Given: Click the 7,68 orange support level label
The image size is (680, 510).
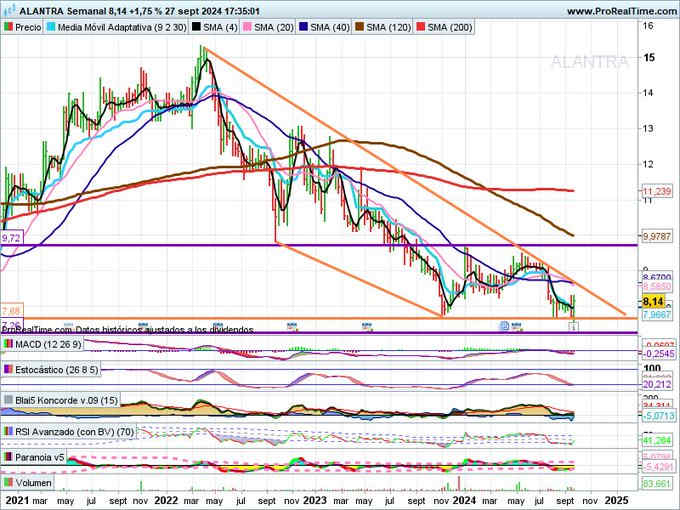Looking at the screenshot, I should coord(11,311).
